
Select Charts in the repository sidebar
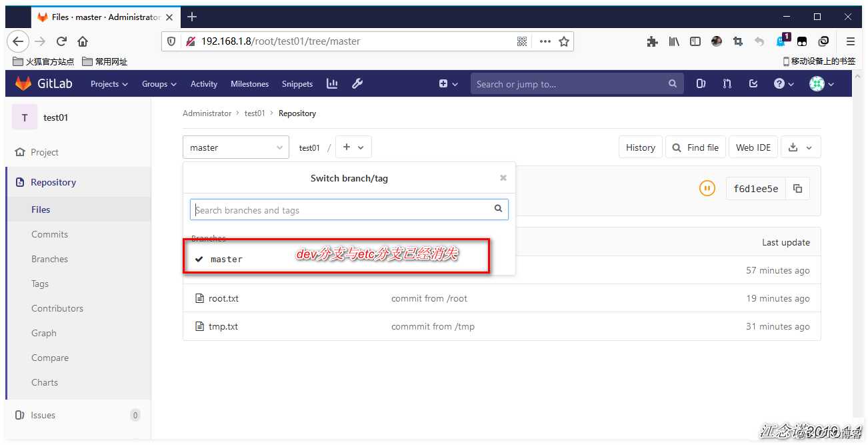(x=45, y=382)
